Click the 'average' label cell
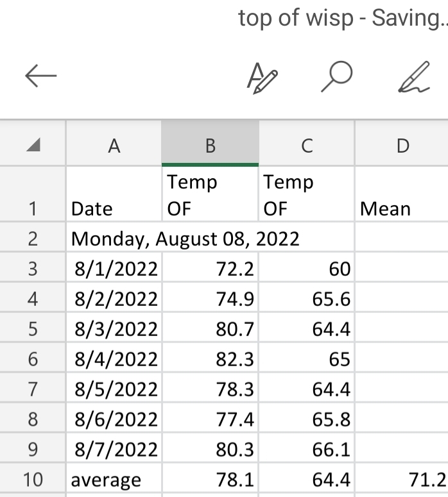Screen dimensions: 448x497 pos(114,479)
